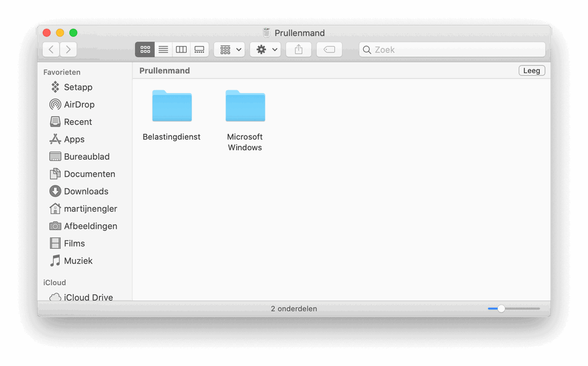Open Setapp in the sidebar
The image size is (588, 366).
pyautogui.click(x=78, y=87)
